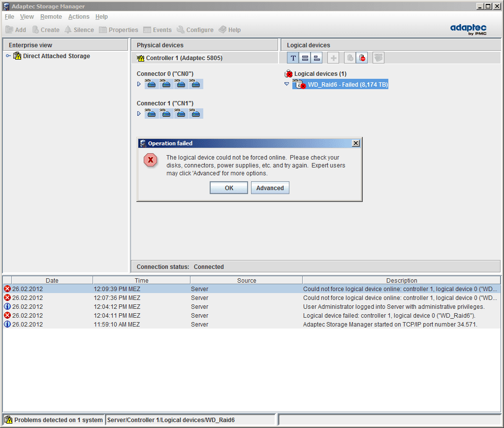Select second SATA disk on Connector 0
504x428 pixels.
(x=166, y=84)
